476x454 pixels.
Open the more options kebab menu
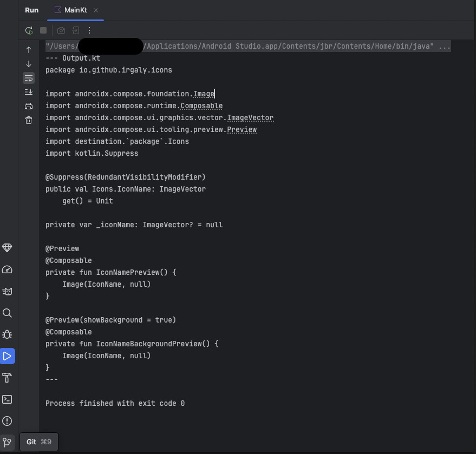[x=89, y=30]
